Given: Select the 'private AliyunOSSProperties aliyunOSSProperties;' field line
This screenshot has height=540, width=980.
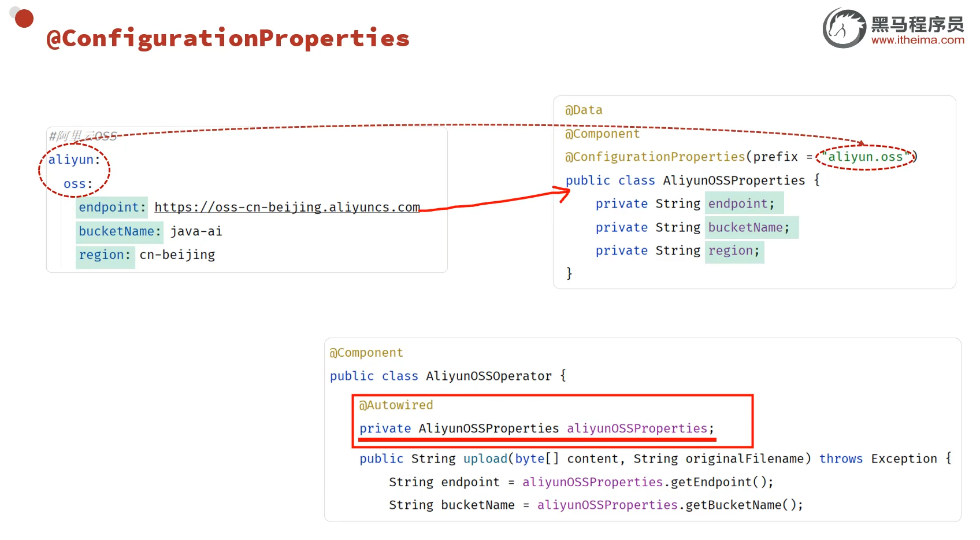Looking at the screenshot, I should point(537,428).
